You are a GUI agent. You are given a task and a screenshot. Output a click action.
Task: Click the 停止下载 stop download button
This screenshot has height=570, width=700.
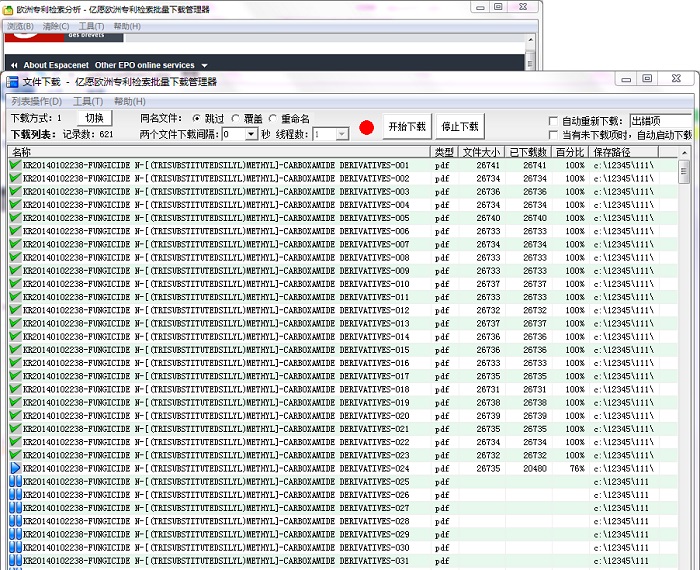(x=460, y=126)
